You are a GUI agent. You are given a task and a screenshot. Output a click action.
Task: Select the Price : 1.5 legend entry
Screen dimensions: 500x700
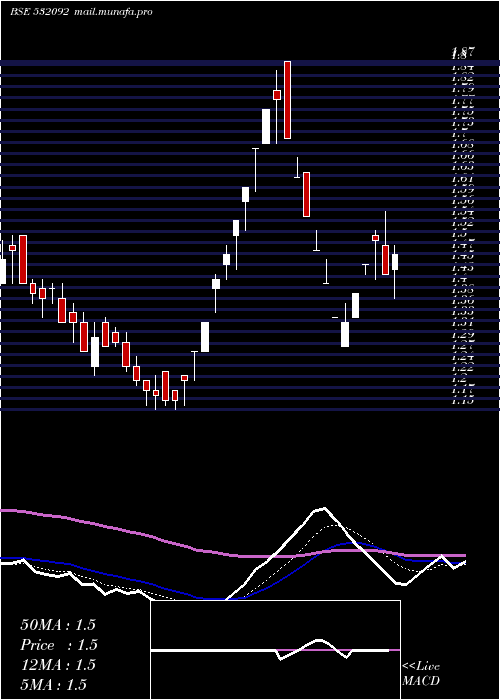click(59, 645)
